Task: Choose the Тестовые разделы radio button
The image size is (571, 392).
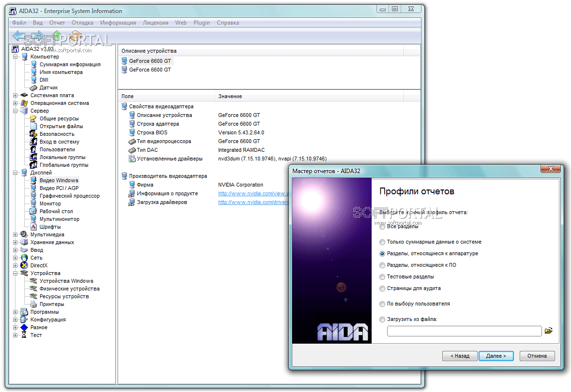Action: (382, 277)
